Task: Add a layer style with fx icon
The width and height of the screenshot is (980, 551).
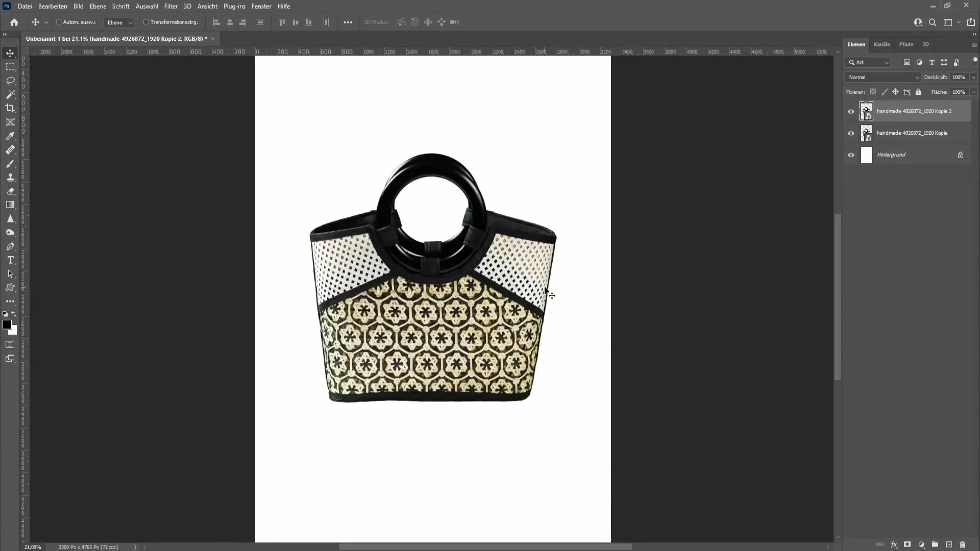Action: [x=894, y=544]
